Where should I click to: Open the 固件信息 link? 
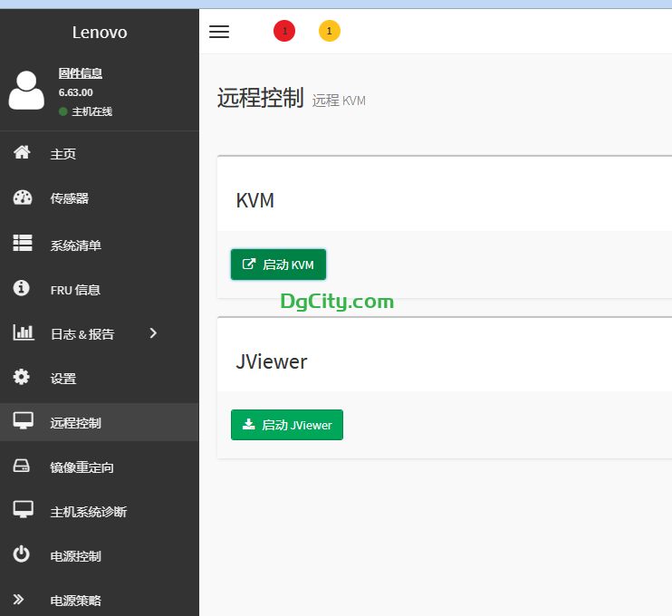(x=81, y=73)
